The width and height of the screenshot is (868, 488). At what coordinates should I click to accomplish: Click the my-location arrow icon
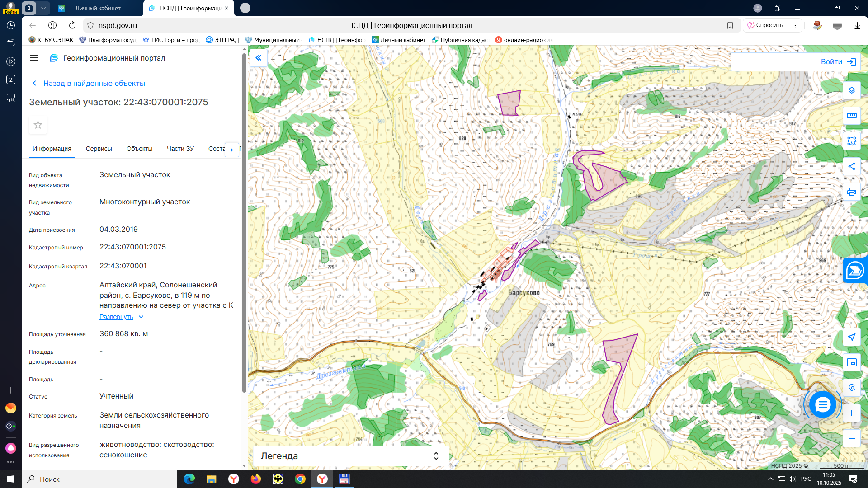(x=852, y=337)
